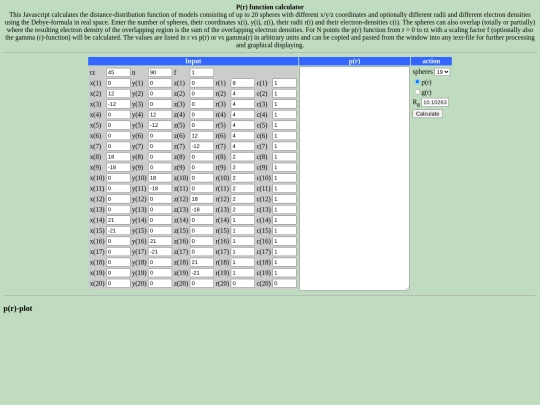Click the c(9) density field
Screen dimensions: 540x405
coord(284,167)
